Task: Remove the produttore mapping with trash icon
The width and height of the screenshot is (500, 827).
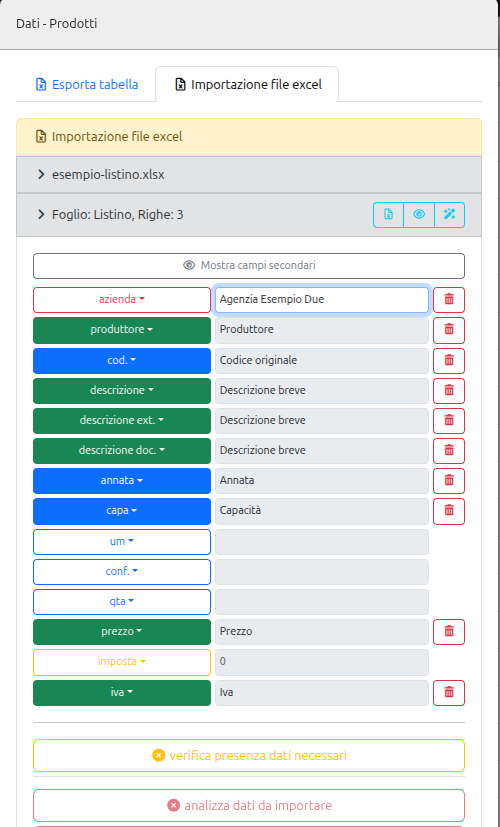Action: 449,330
